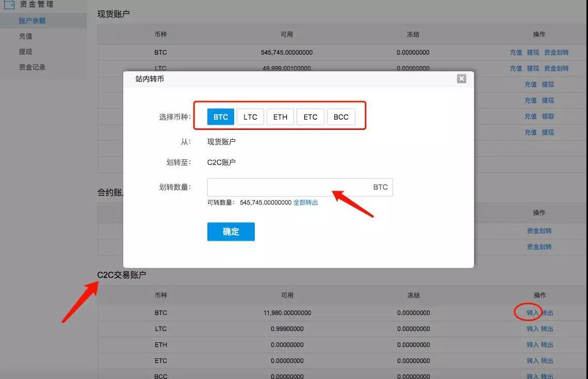Select C2C BTC balance 11,980.00000000
The width and height of the screenshot is (588, 379).
point(287,312)
